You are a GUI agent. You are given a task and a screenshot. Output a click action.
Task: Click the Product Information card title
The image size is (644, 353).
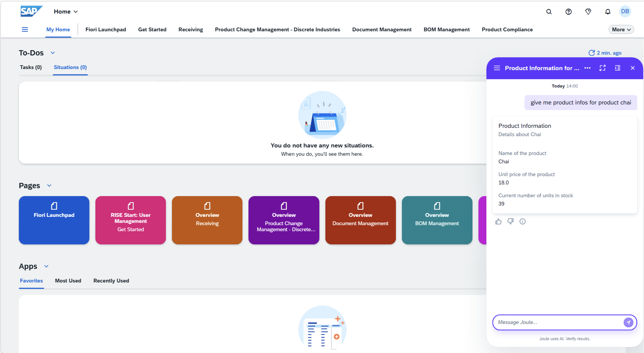pos(525,126)
